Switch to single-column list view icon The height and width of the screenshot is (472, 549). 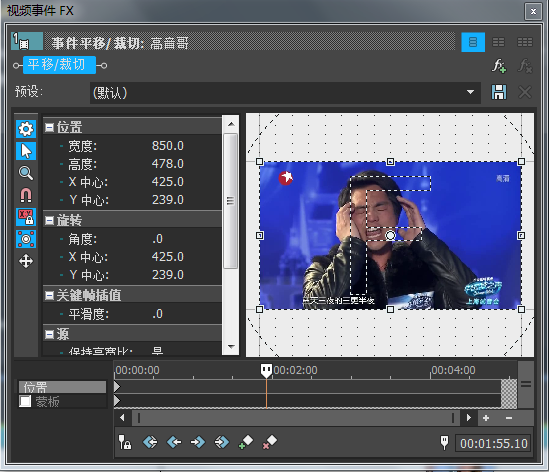[x=473, y=42]
